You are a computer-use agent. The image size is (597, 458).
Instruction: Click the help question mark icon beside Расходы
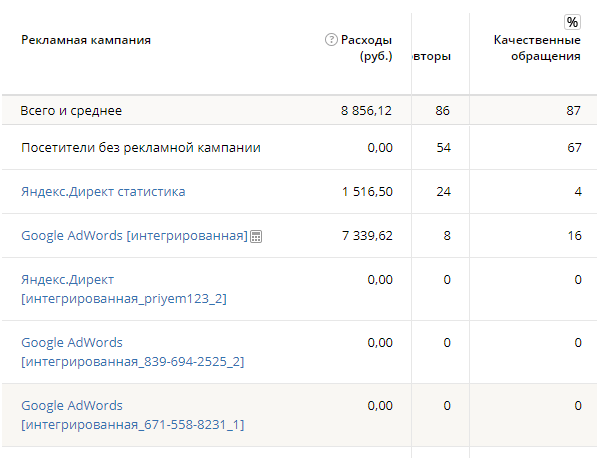coord(331,39)
